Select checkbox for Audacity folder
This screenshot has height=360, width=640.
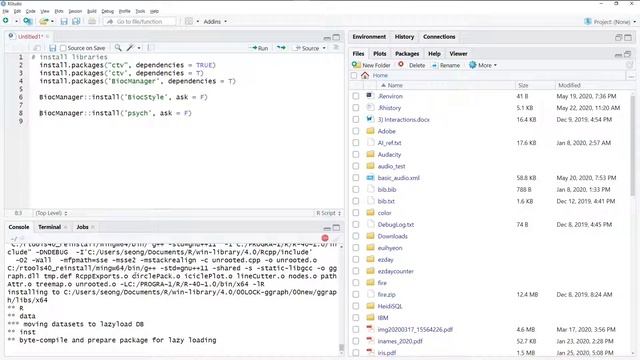[x=356, y=154]
